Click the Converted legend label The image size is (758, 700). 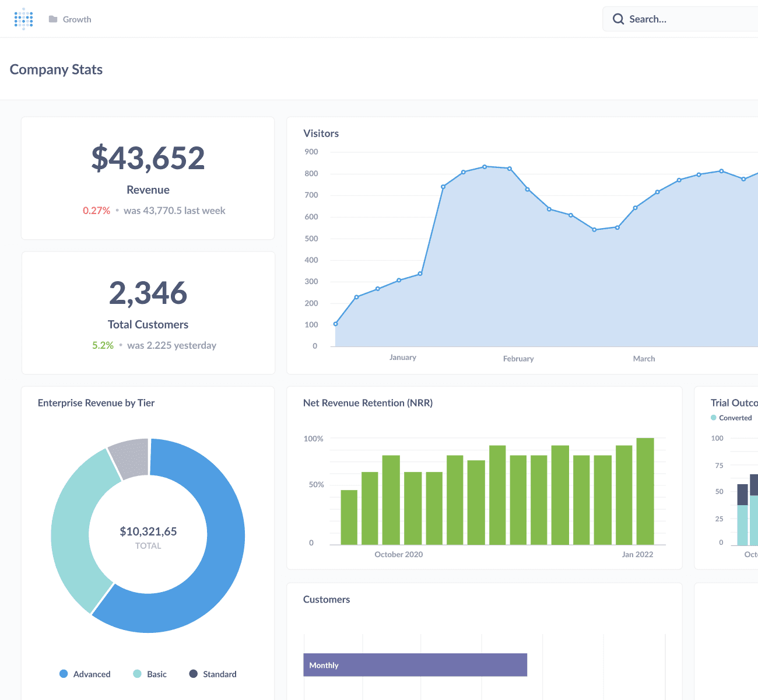(735, 418)
